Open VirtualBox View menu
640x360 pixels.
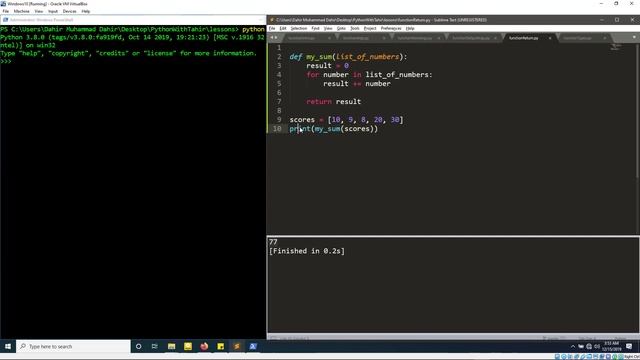[x=38, y=11]
